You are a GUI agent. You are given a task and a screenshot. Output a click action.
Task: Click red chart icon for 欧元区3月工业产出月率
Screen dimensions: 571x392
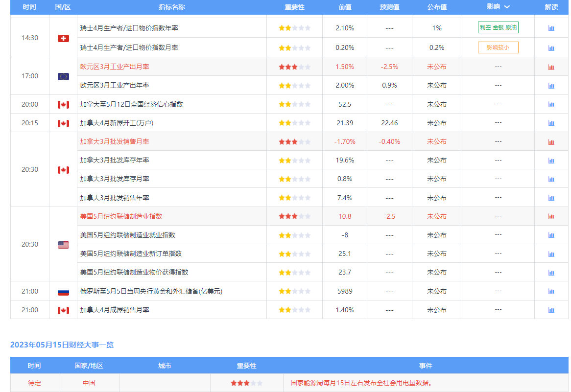[551, 67]
